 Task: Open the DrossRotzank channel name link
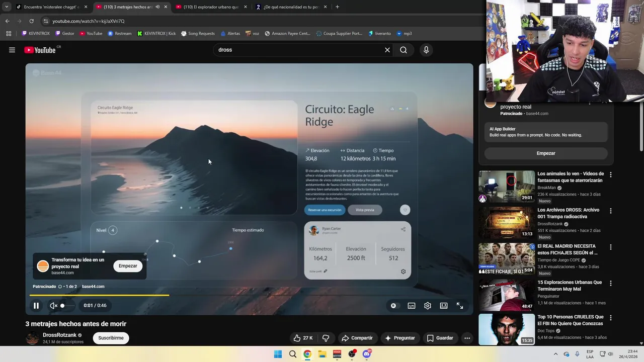tap(59, 335)
